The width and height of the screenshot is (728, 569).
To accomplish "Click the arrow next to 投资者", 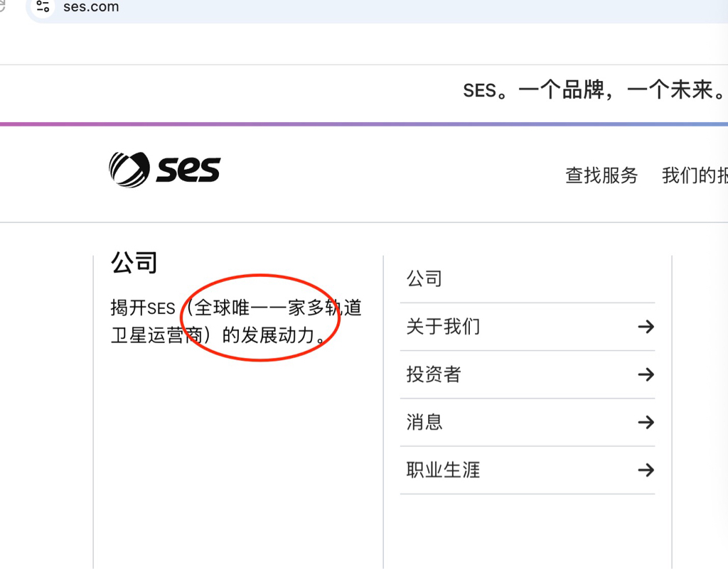I will pyautogui.click(x=646, y=374).
